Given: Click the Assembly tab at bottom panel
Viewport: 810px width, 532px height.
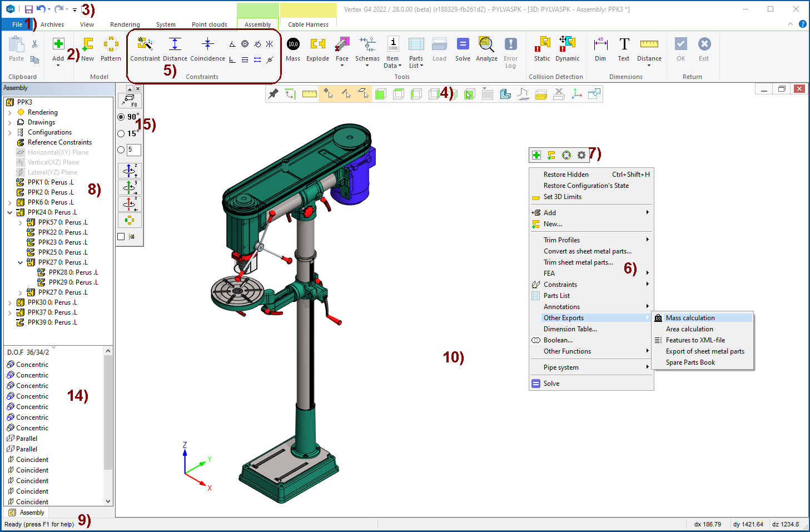Looking at the screenshot, I should click(27, 513).
